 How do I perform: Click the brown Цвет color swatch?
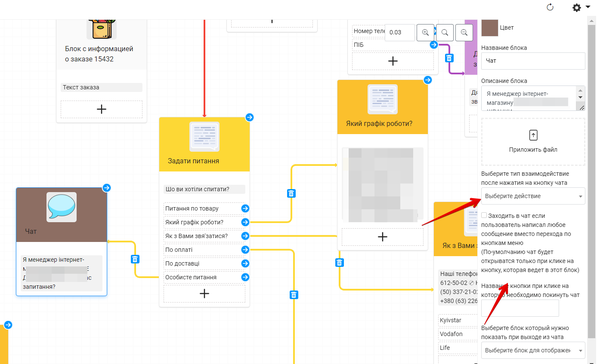tap(489, 28)
